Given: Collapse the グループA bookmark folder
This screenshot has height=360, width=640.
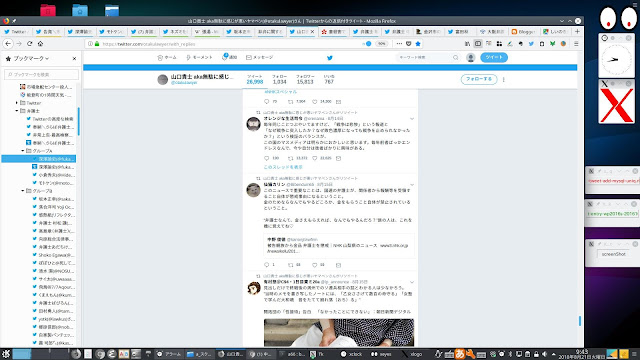Looking at the screenshot, I should pyautogui.click(x=23, y=151).
